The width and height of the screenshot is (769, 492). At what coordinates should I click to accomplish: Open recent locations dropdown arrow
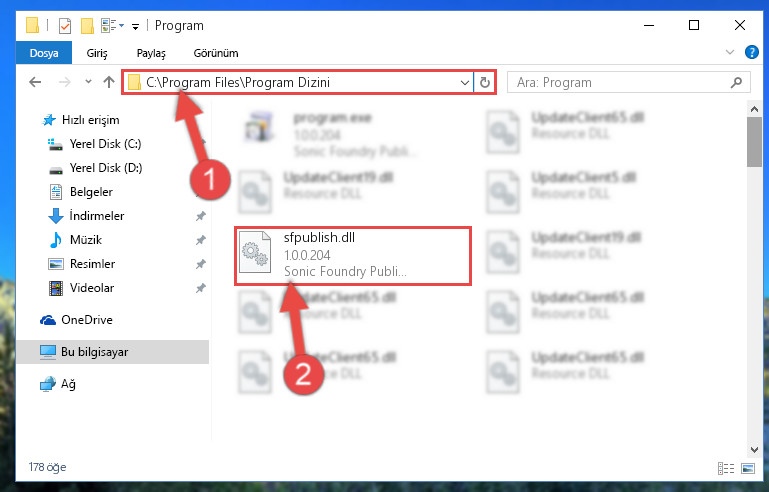88,82
